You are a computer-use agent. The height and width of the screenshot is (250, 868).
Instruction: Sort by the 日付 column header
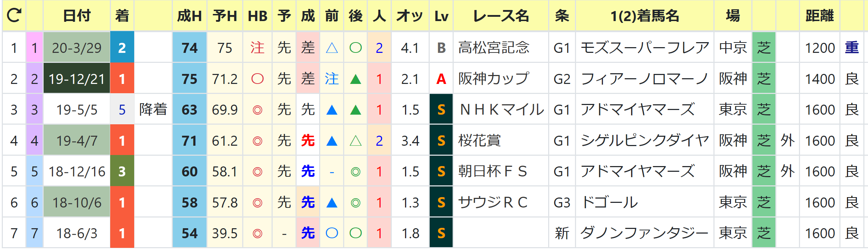pyautogui.click(x=77, y=16)
